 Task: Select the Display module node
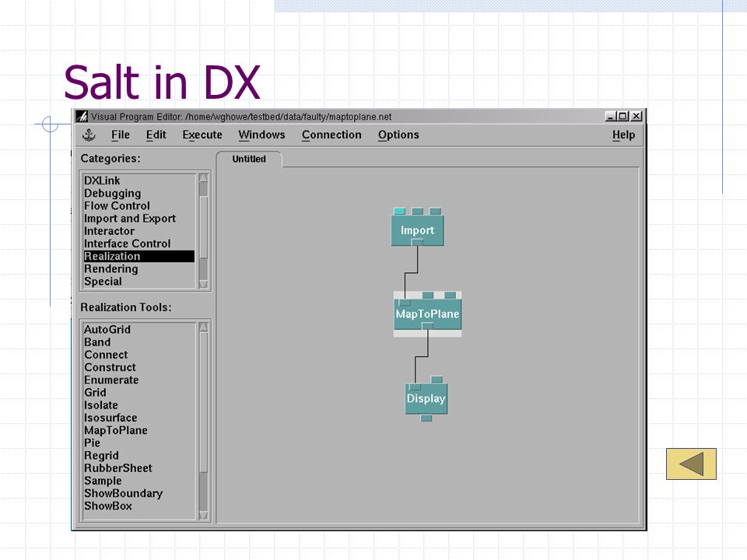click(x=426, y=398)
